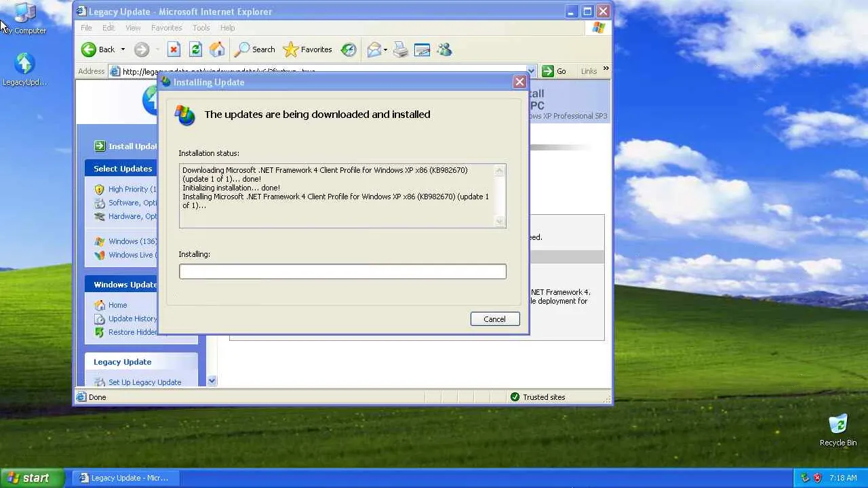Expand the Mail button dropdown arrow

click(x=385, y=49)
